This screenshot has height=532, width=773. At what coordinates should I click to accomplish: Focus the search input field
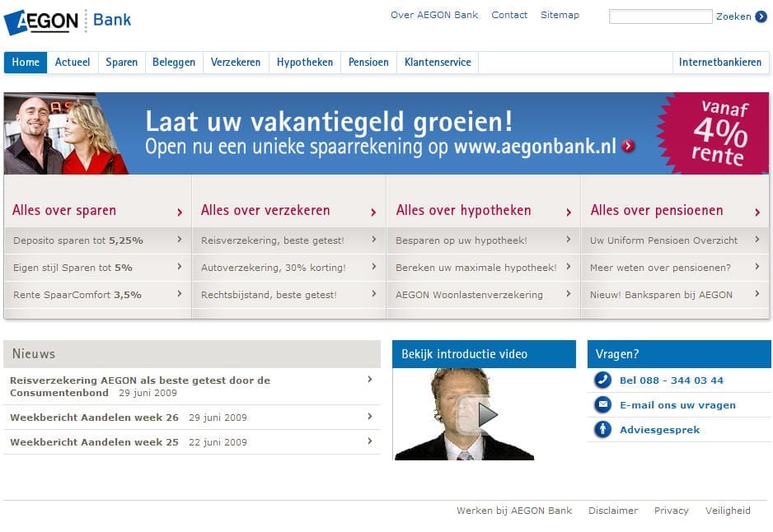tap(661, 16)
